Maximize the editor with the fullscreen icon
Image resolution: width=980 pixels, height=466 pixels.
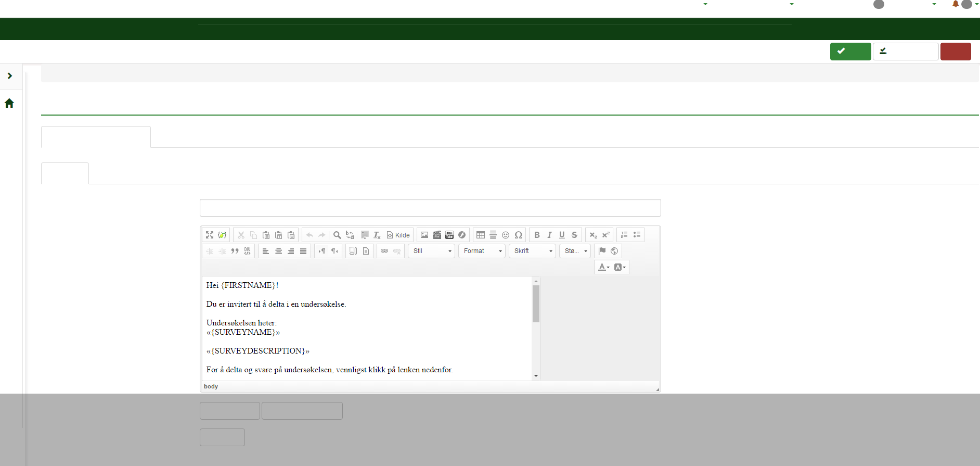point(210,235)
